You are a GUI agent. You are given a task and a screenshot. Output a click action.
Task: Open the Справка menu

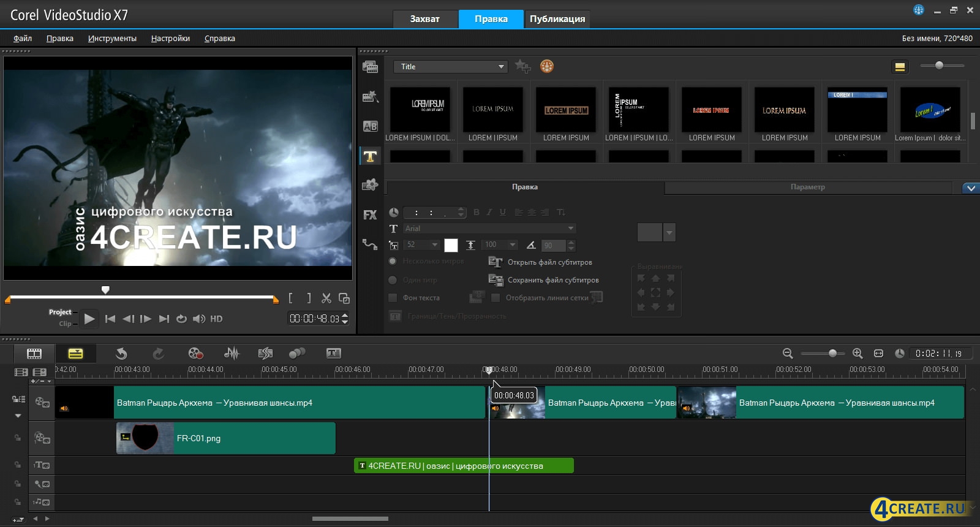[x=219, y=38]
